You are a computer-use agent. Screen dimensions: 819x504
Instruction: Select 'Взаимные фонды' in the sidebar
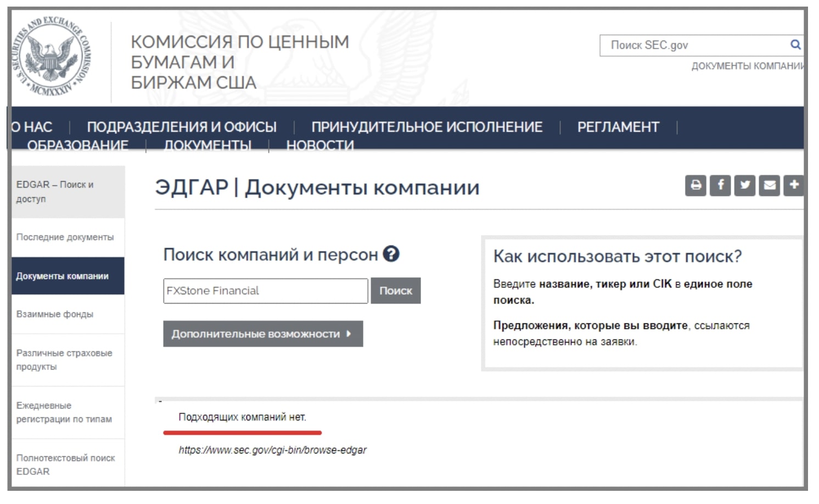pyautogui.click(x=68, y=314)
